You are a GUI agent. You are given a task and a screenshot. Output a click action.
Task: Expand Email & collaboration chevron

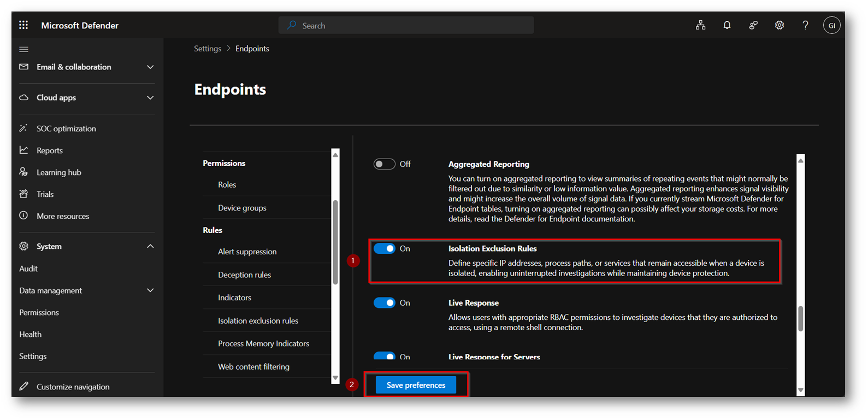(150, 67)
